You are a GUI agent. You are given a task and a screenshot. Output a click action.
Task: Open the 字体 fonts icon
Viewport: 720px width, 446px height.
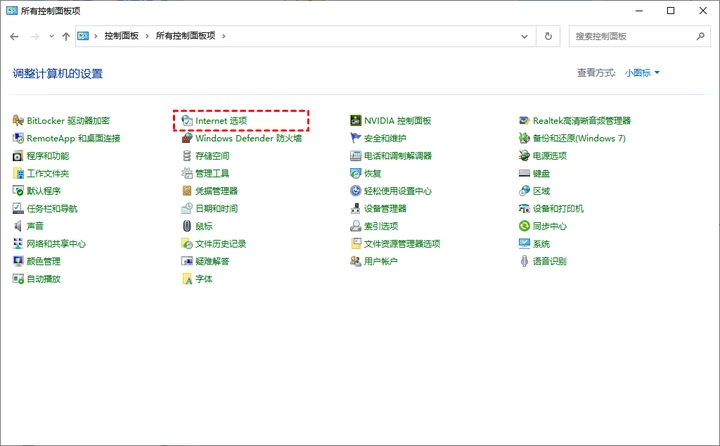(x=187, y=279)
